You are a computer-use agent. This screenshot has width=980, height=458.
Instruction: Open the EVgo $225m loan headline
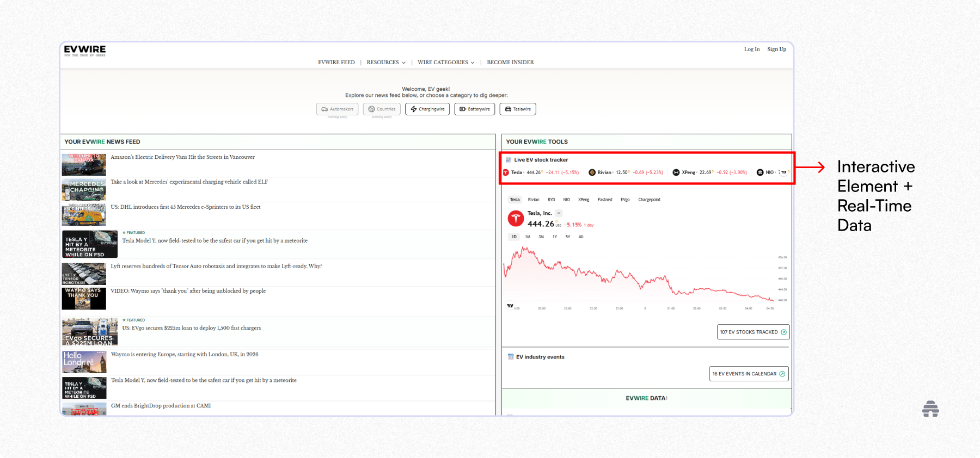pos(192,328)
